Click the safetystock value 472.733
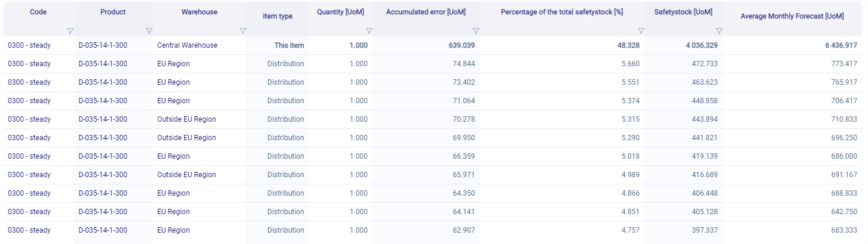 [704, 64]
